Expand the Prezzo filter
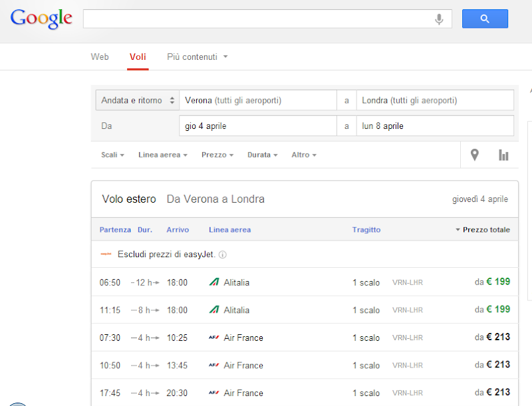The width and height of the screenshot is (532, 406). (217, 155)
